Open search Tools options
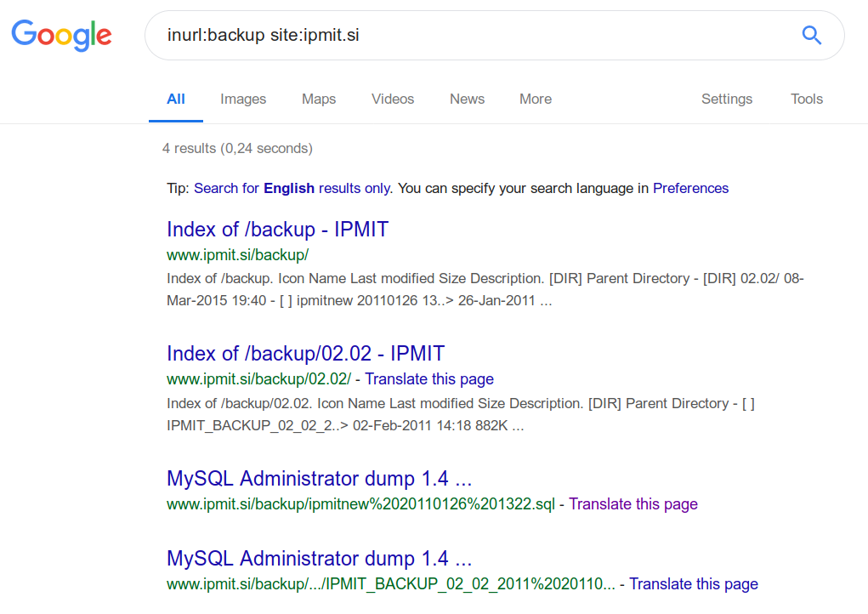868x614 pixels. [x=807, y=99]
